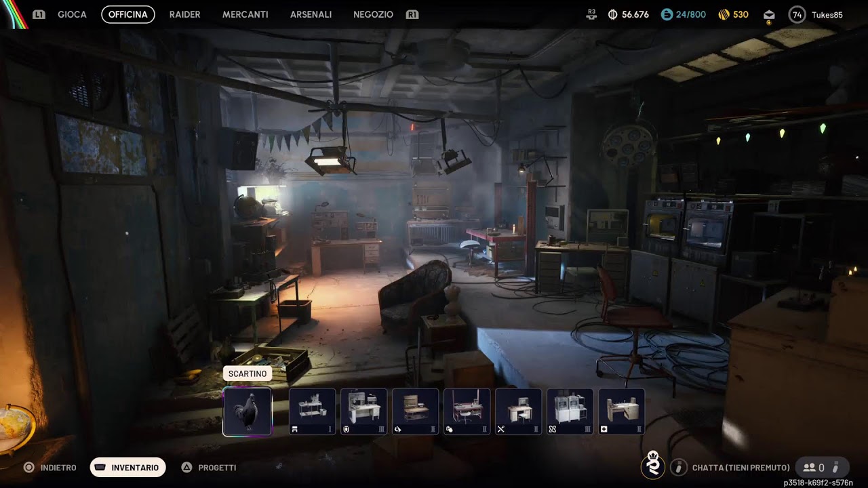Select the Officina tab
The image size is (868, 488).
[128, 14]
